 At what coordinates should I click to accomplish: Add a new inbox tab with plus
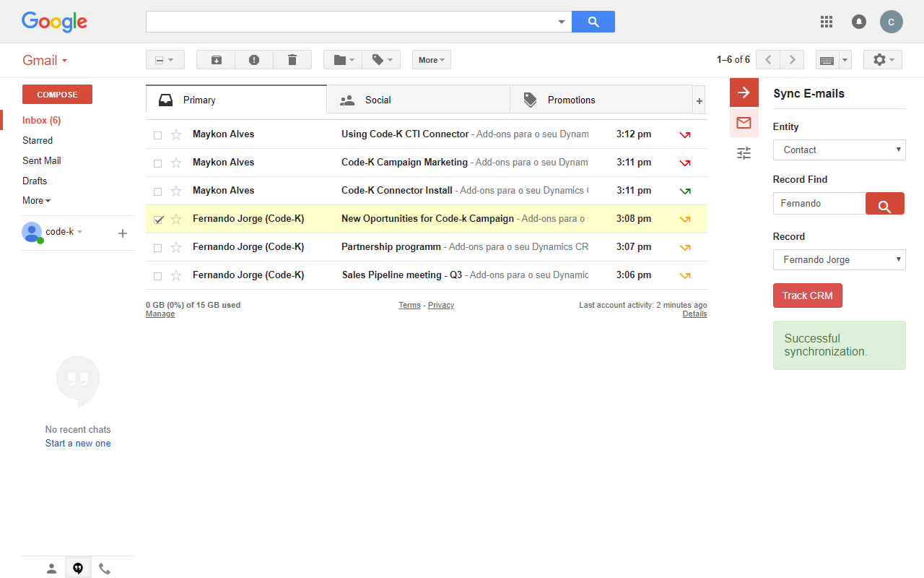pyautogui.click(x=699, y=100)
